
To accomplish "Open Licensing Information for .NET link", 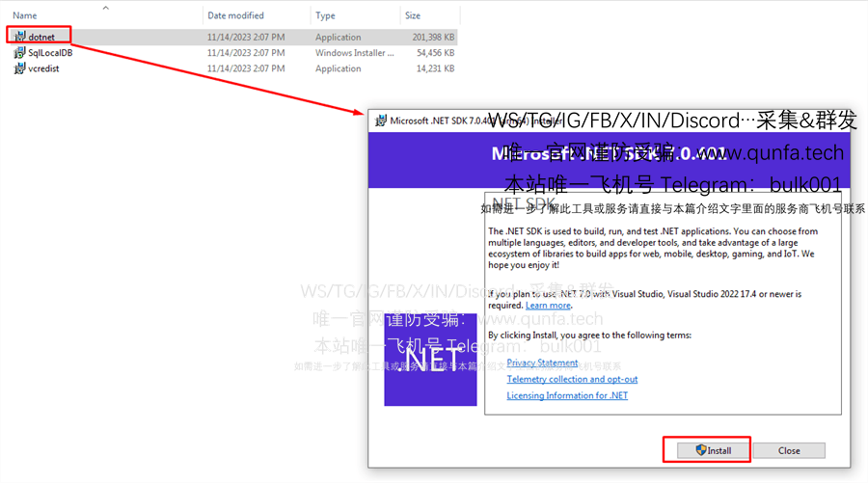I will pos(567,395).
